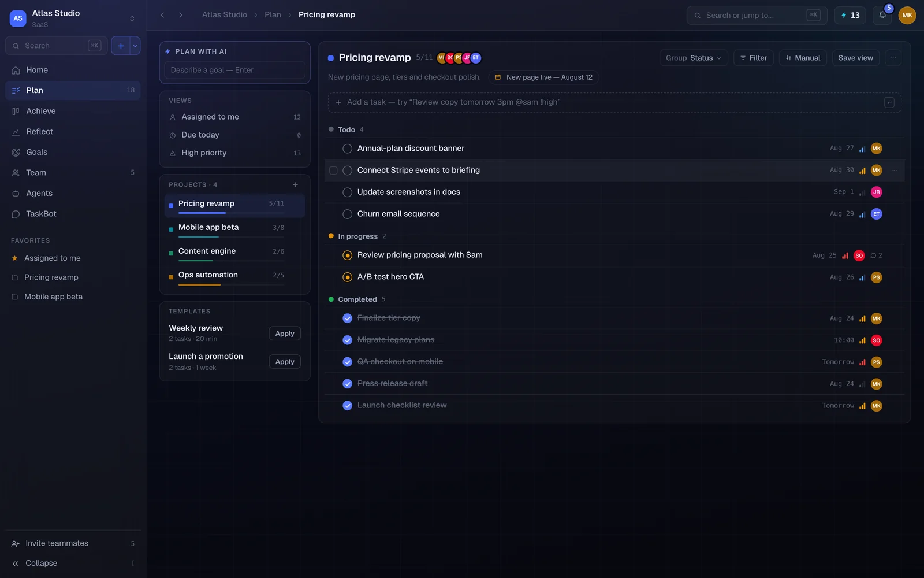
Task: Open the workspace switcher chevrons
Action: (x=132, y=18)
